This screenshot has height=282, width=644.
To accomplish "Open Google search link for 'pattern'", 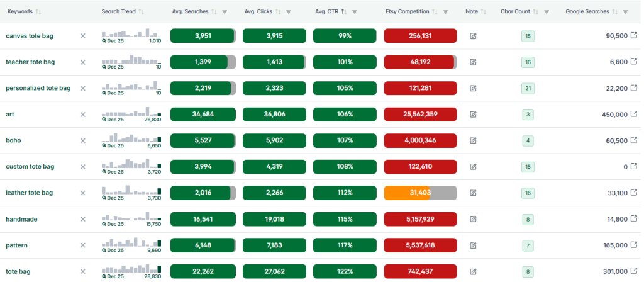I will (634, 245).
